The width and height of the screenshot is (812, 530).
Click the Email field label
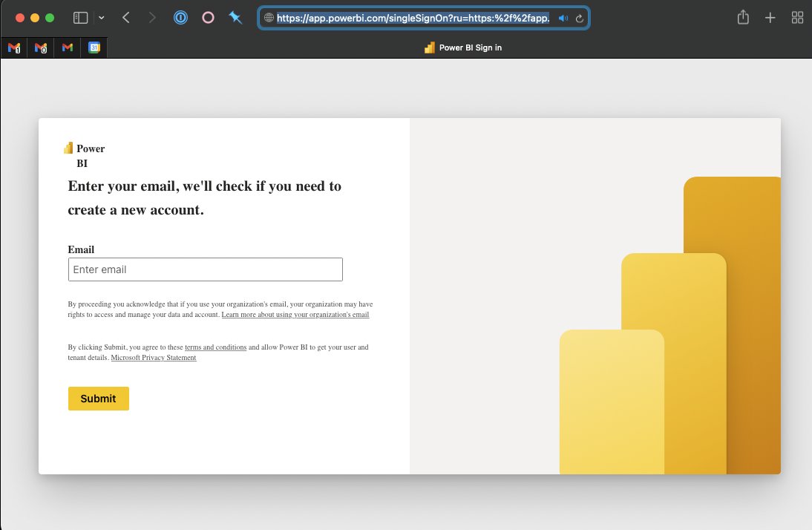[x=81, y=249]
